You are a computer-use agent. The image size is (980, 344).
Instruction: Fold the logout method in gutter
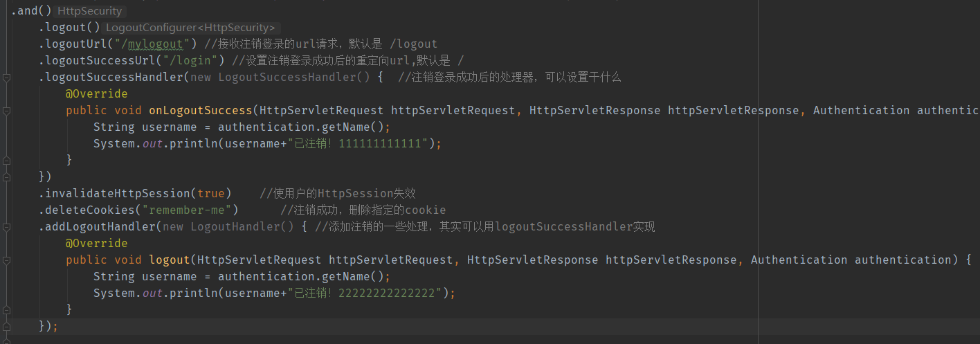click(6, 260)
